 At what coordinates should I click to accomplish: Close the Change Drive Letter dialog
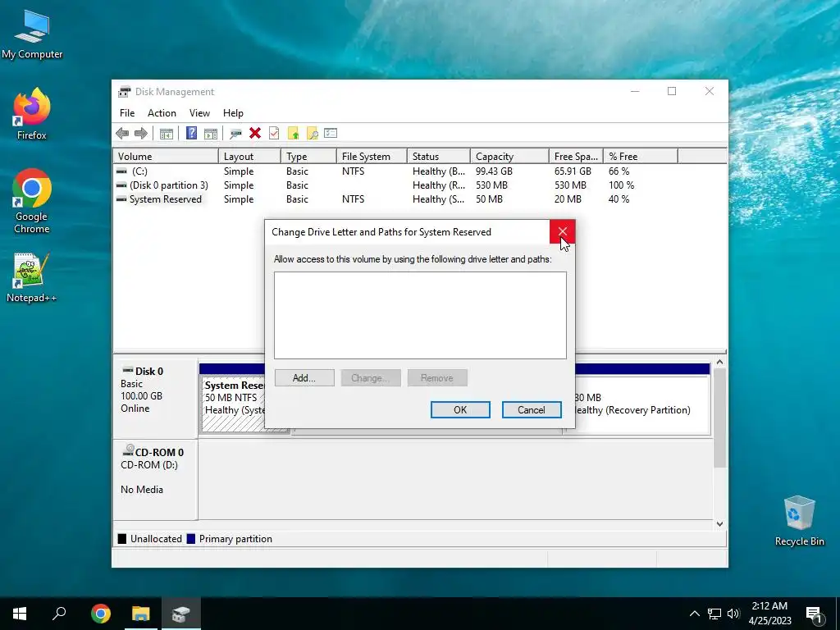point(562,231)
